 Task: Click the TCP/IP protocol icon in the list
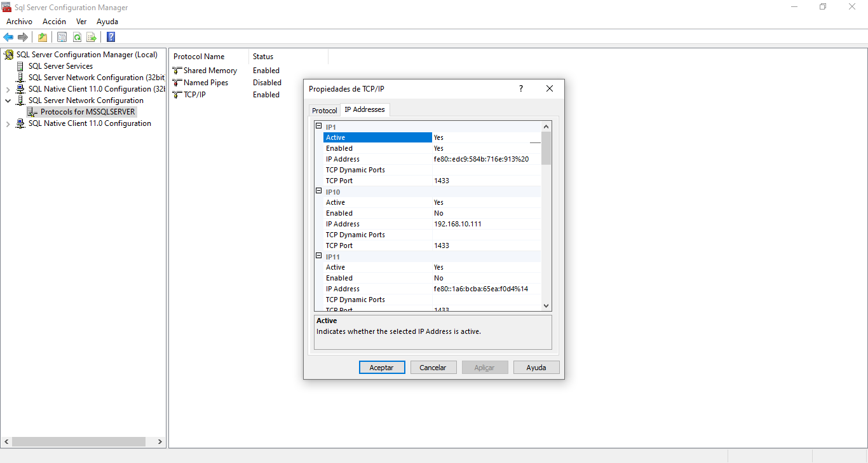tap(177, 95)
